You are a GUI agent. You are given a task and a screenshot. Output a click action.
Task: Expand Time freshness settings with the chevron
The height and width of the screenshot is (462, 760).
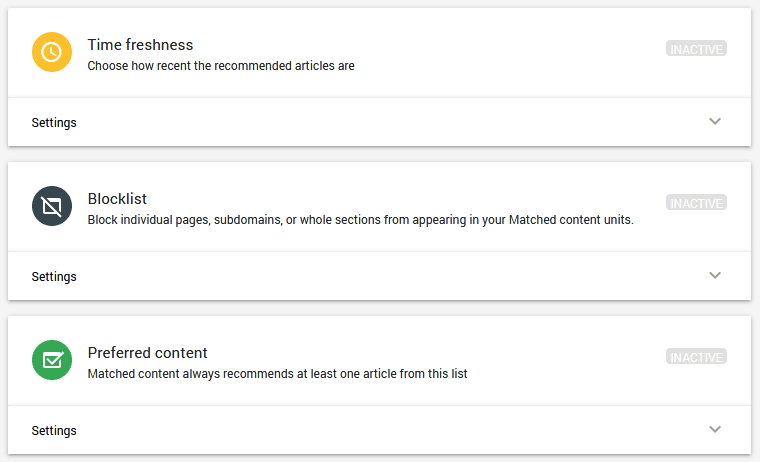coord(714,122)
